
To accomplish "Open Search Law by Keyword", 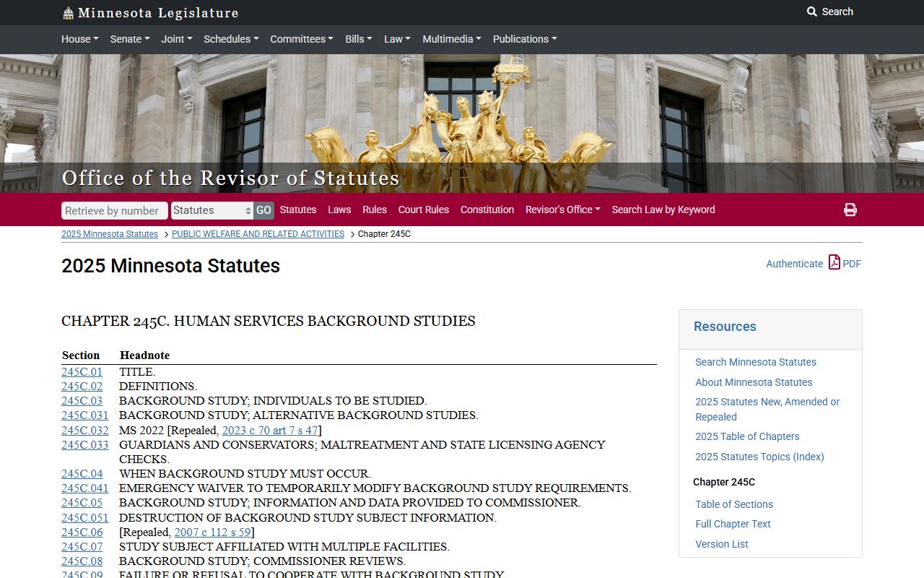I will [663, 210].
